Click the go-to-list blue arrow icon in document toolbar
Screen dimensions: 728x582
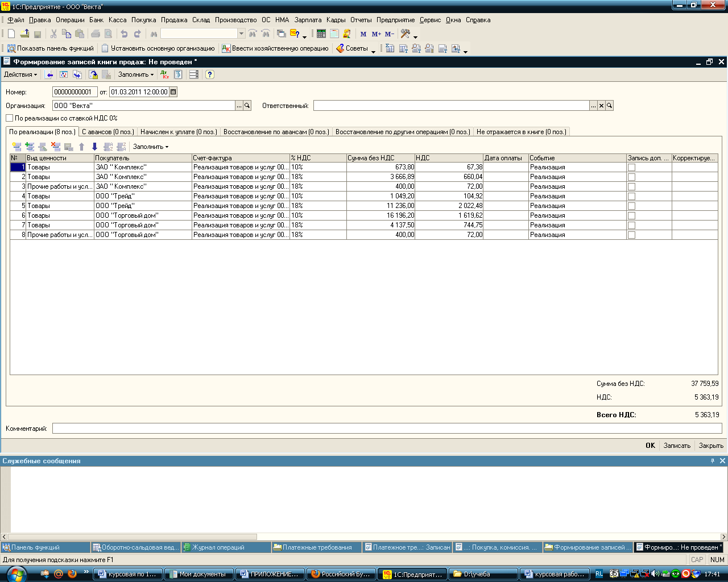click(49, 74)
